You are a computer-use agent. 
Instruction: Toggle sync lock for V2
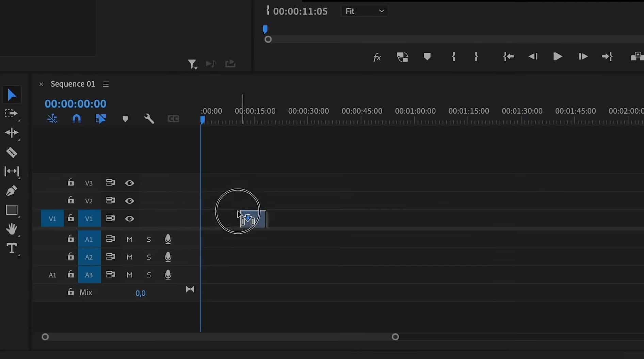(x=111, y=200)
